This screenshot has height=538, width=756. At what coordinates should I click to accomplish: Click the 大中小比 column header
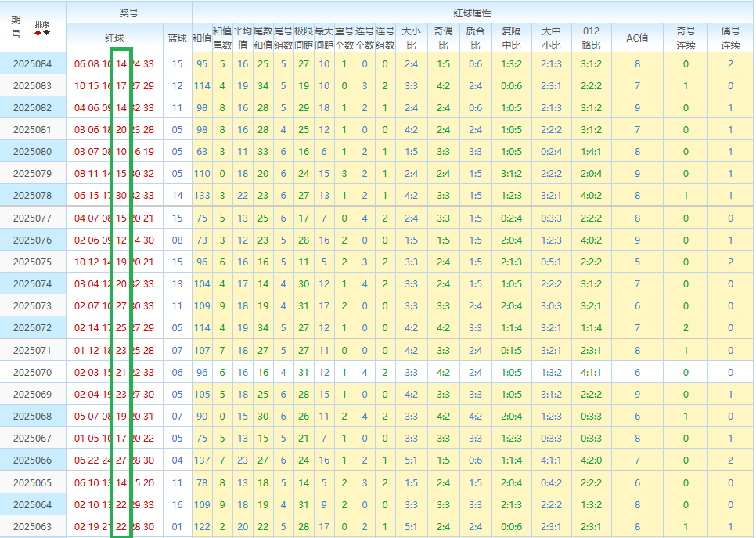click(x=551, y=38)
